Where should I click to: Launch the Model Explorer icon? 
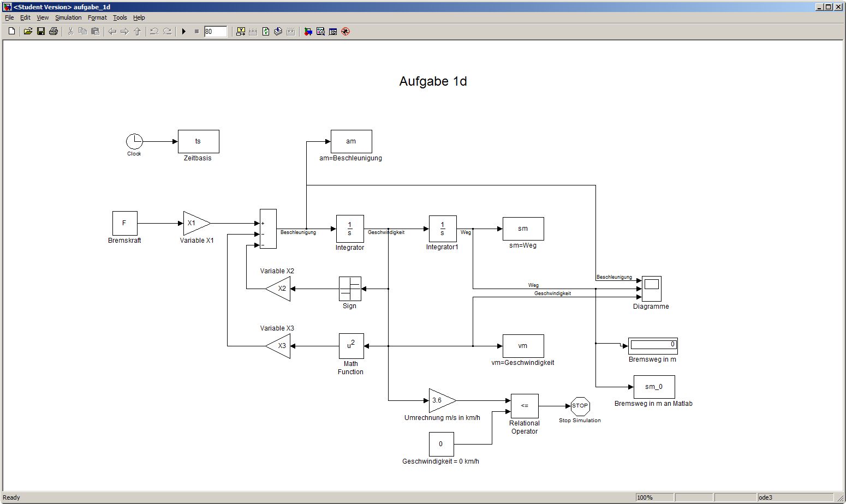coord(320,32)
